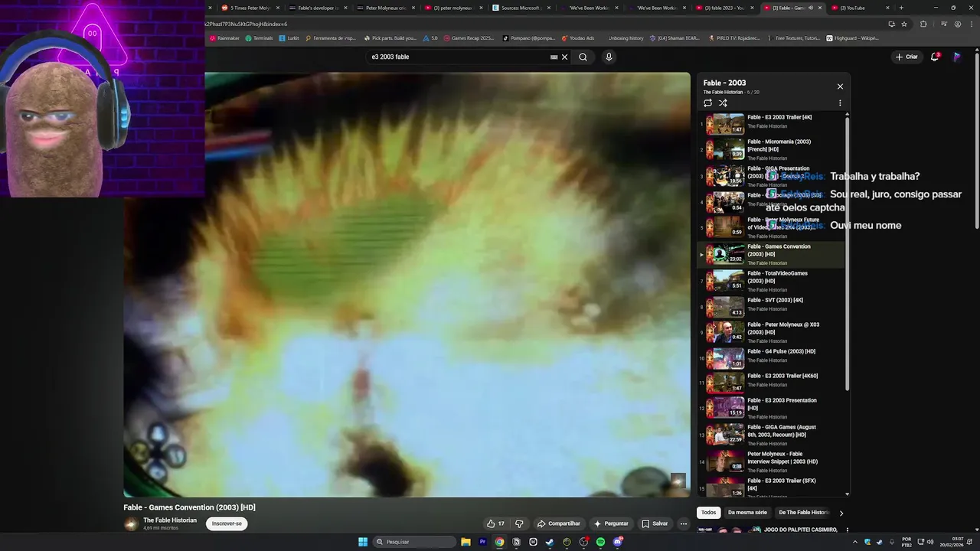Open more actions ellipsis below the video
This screenshot has width=980, height=551.
pos(684,523)
